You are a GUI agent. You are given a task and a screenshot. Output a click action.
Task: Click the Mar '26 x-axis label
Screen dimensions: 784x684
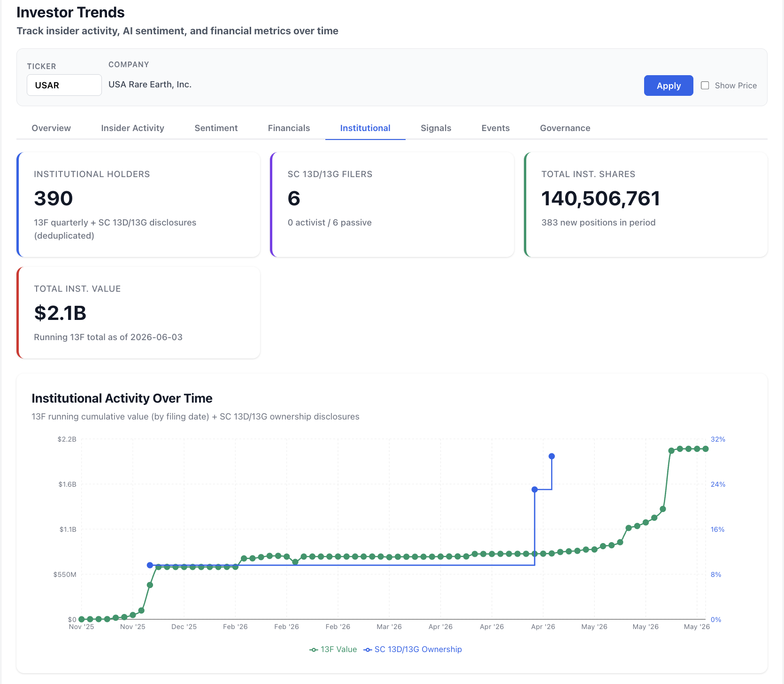[389, 627]
